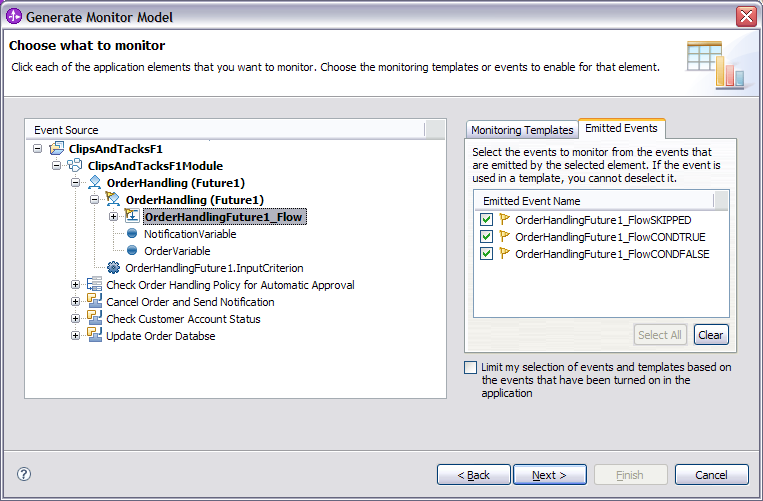Click the OrderHandlingFuture1_Flow flow icon
The width and height of the screenshot is (763, 501).
point(132,216)
